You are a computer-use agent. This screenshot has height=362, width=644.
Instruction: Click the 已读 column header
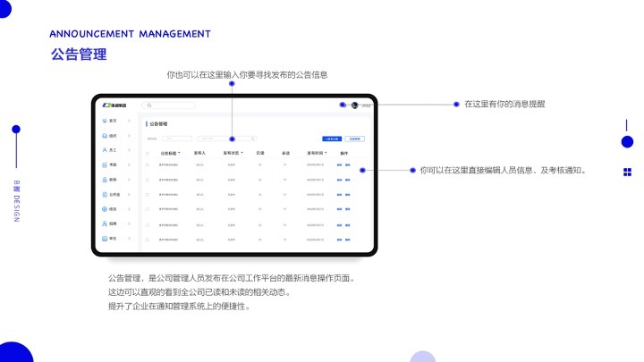click(x=260, y=153)
